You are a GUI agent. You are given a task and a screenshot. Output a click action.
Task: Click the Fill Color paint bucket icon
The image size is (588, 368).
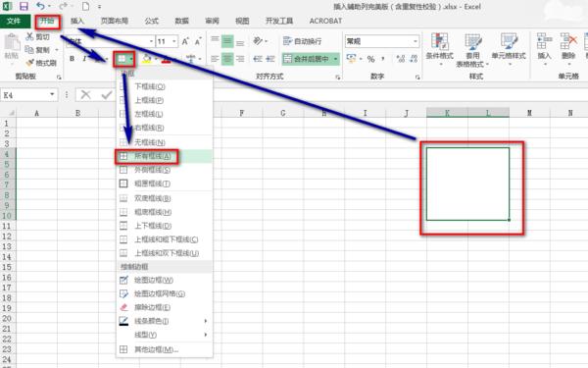coord(147,59)
